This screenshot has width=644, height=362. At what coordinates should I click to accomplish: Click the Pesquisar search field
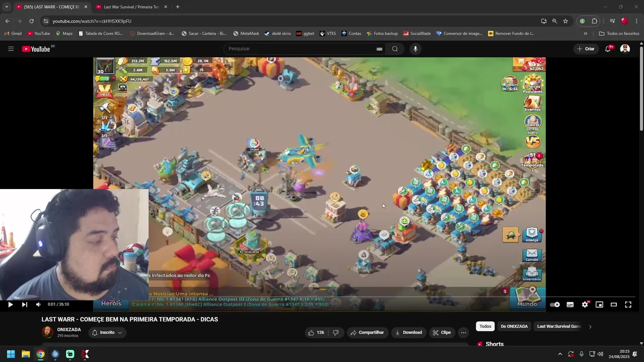click(x=302, y=49)
